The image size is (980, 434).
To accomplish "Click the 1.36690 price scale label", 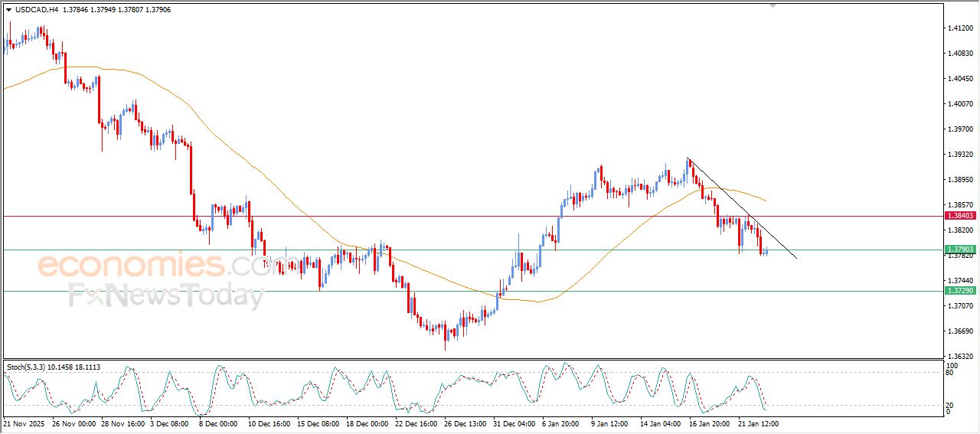I will 960,331.
